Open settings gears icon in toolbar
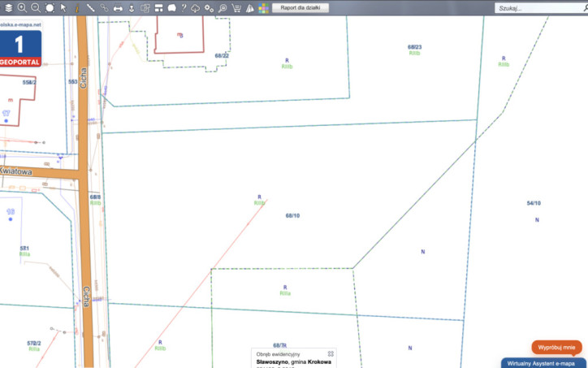 coord(209,8)
